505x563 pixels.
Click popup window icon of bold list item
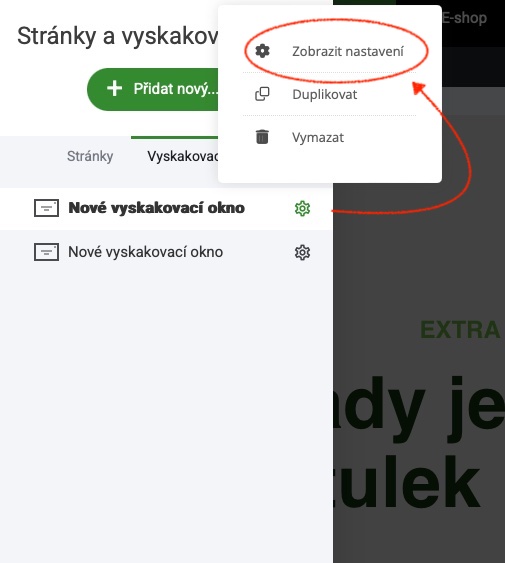pyautogui.click(x=46, y=208)
